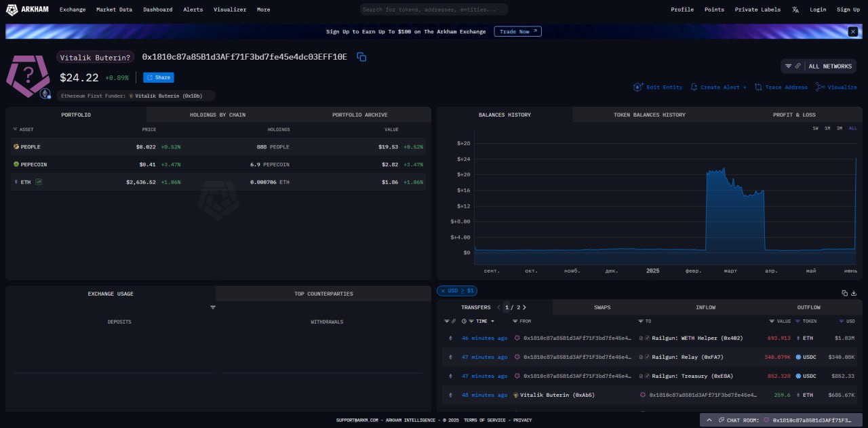
Task: Remove the USD ≥ $1 filter chip
Action: 443,290
